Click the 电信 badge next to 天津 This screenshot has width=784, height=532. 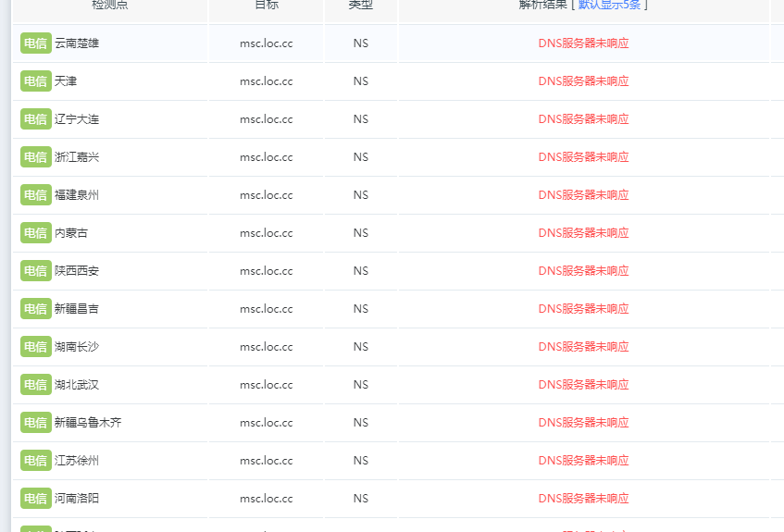click(x=36, y=81)
